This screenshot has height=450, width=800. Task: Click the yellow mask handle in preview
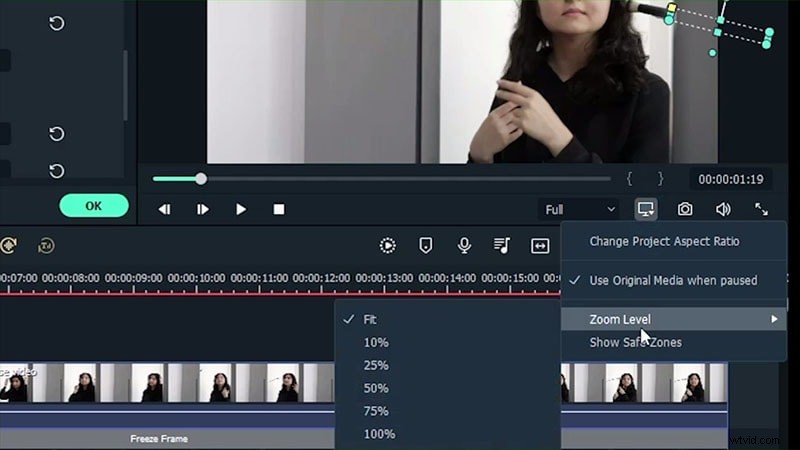point(671,8)
